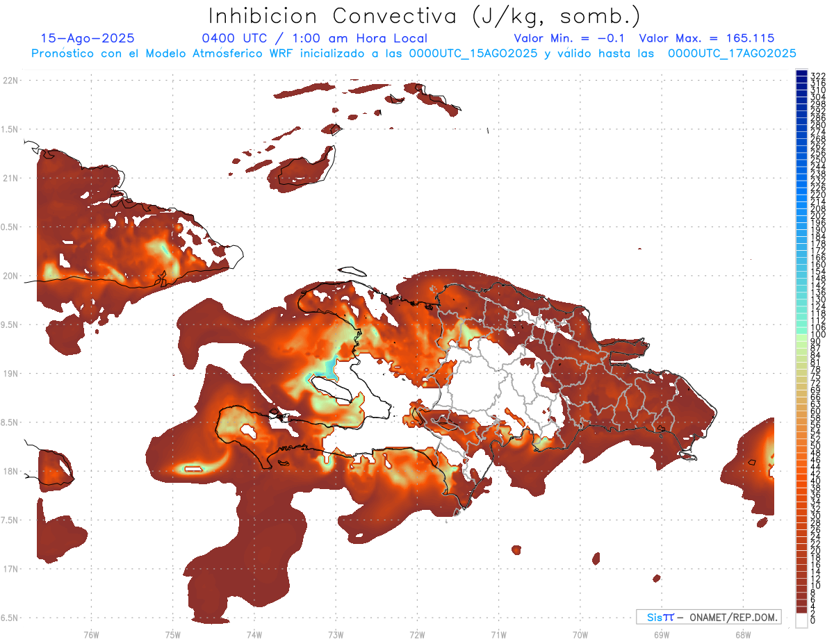Click the 'Sisπ – ONAMET/REP.DOM.' credit box

pos(708,617)
